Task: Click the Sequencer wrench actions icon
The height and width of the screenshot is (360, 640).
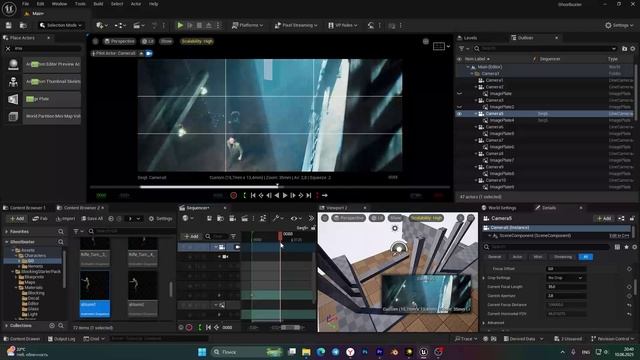Action: click(x=278, y=218)
